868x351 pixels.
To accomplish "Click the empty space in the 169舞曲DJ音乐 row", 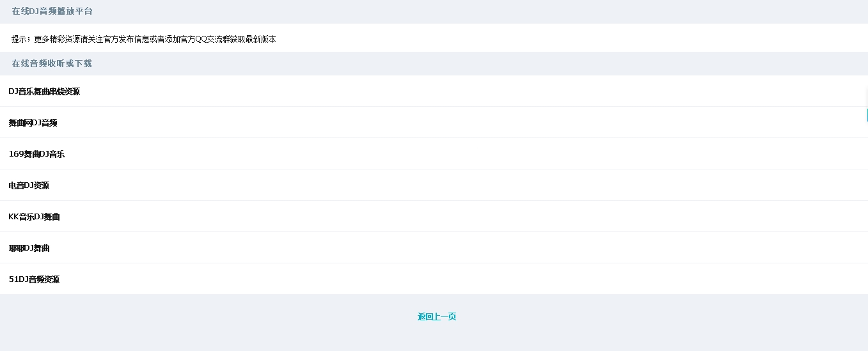I will pyautogui.click(x=448, y=154).
